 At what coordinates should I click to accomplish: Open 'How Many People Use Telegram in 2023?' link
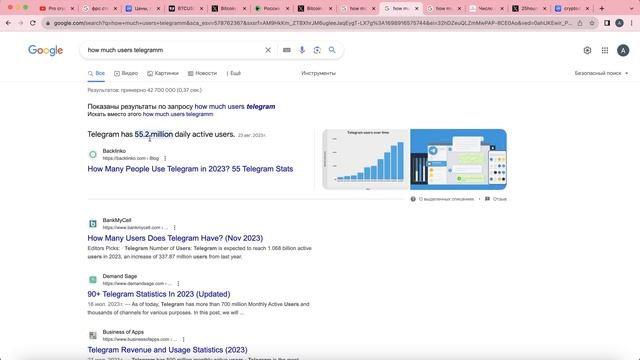190,169
